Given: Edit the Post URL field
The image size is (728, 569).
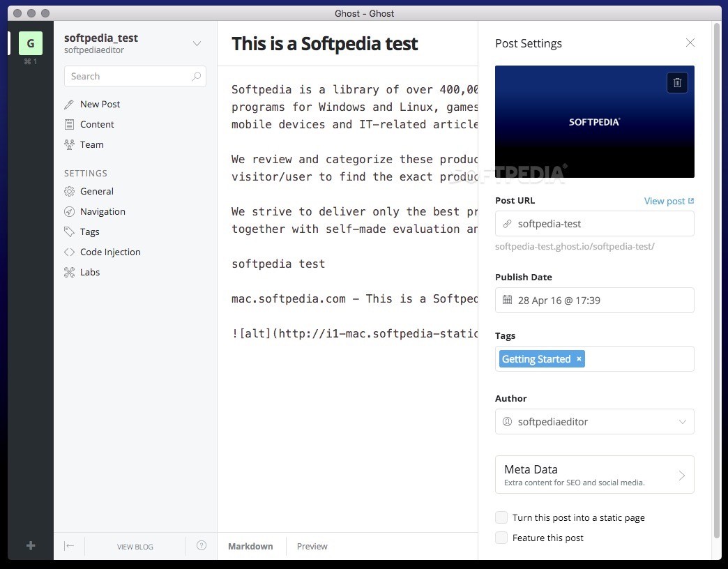Looking at the screenshot, I should [595, 224].
